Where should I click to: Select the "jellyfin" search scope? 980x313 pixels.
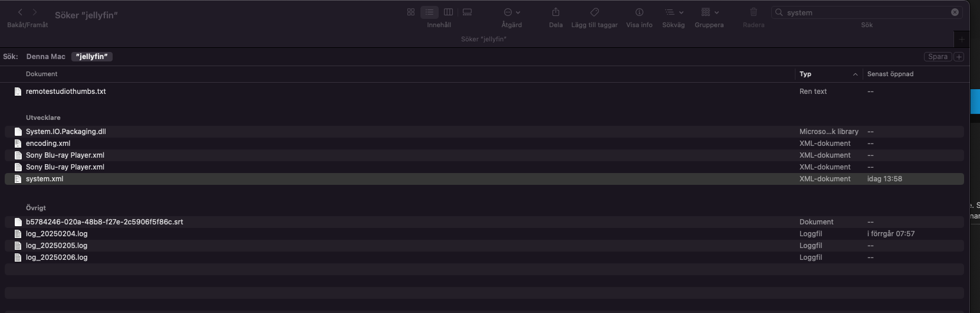point(91,57)
